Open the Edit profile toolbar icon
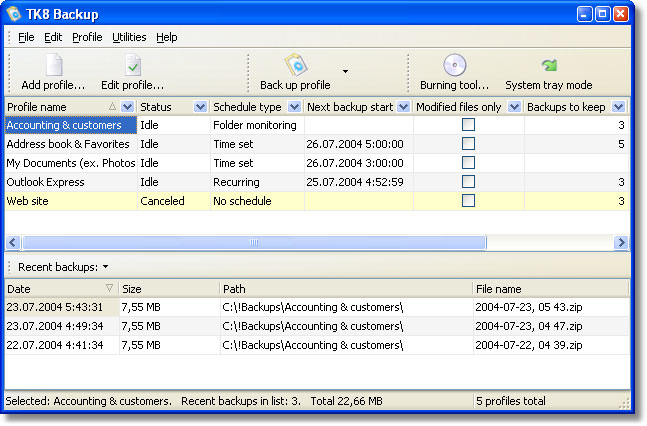 click(x=132, y=65)
